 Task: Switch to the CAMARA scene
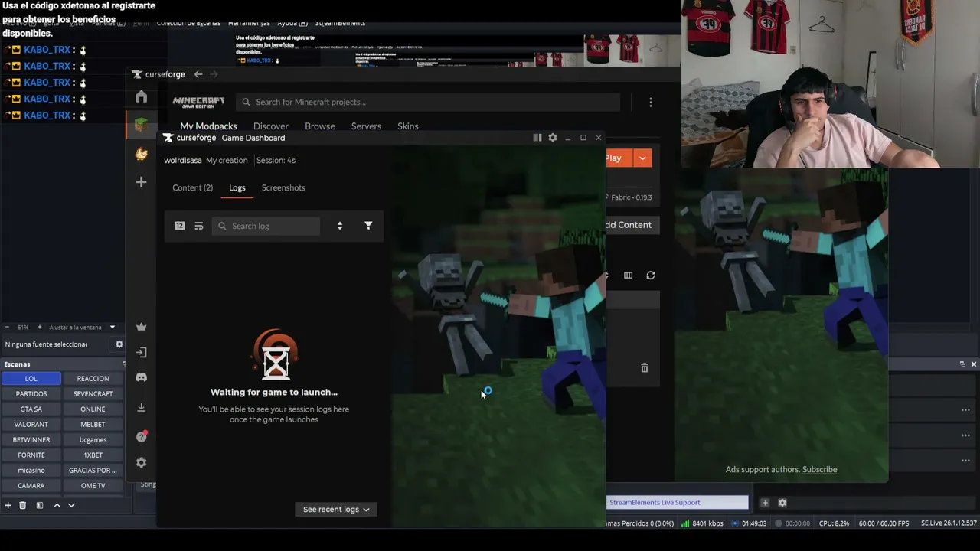click(31, 486)
